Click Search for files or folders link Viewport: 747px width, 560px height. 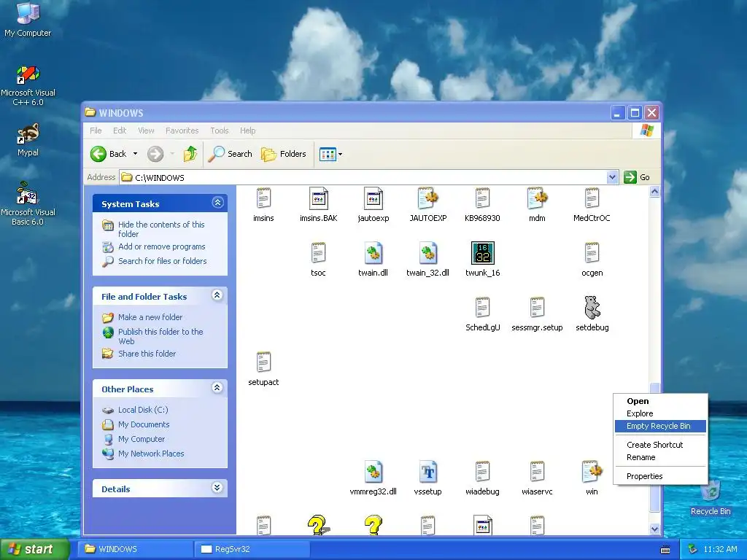pos(163,261)
